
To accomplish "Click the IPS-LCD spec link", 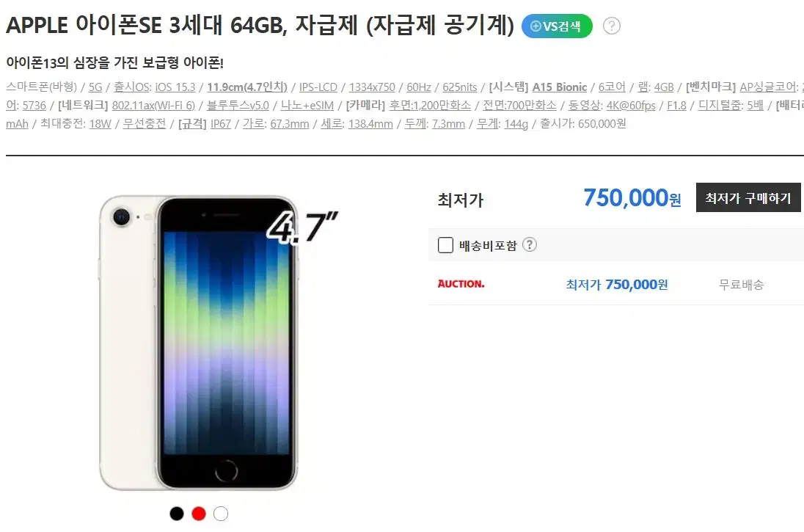I will 318,87.
